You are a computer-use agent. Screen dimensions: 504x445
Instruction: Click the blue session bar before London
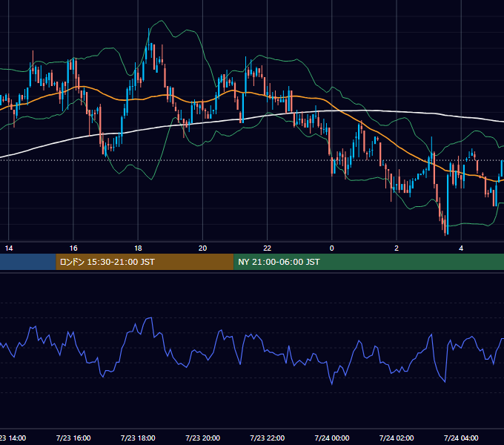[x=28, y=262]
